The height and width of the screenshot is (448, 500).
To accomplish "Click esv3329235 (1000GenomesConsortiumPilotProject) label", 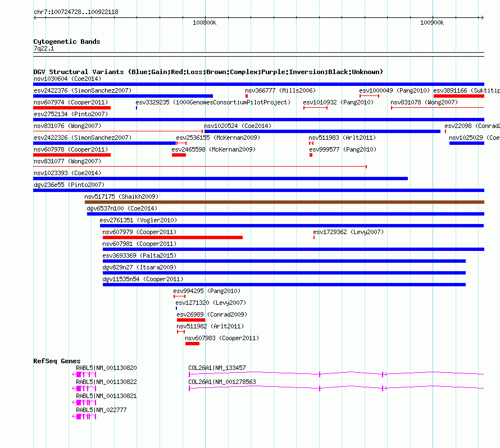I will [213, 102].
